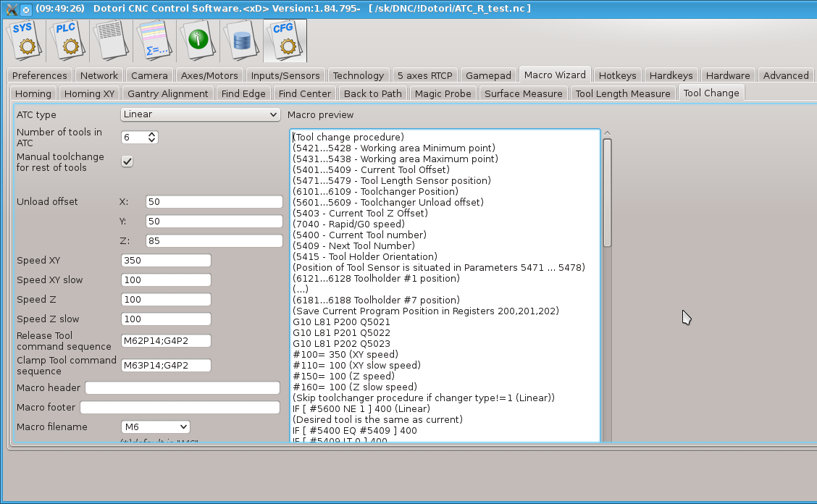Open the Magic Probe tab
Screen dimensions: 817x504
point(443,94)
